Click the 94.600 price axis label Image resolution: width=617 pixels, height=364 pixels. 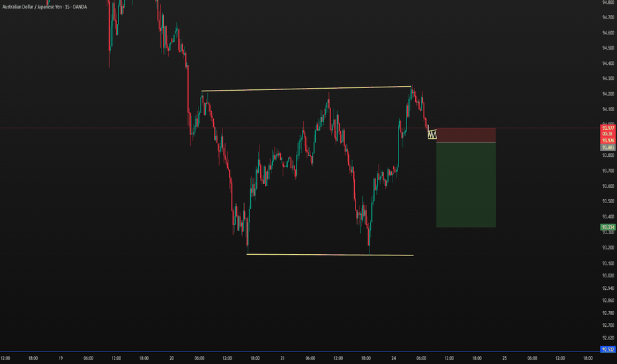pos(608,32)
